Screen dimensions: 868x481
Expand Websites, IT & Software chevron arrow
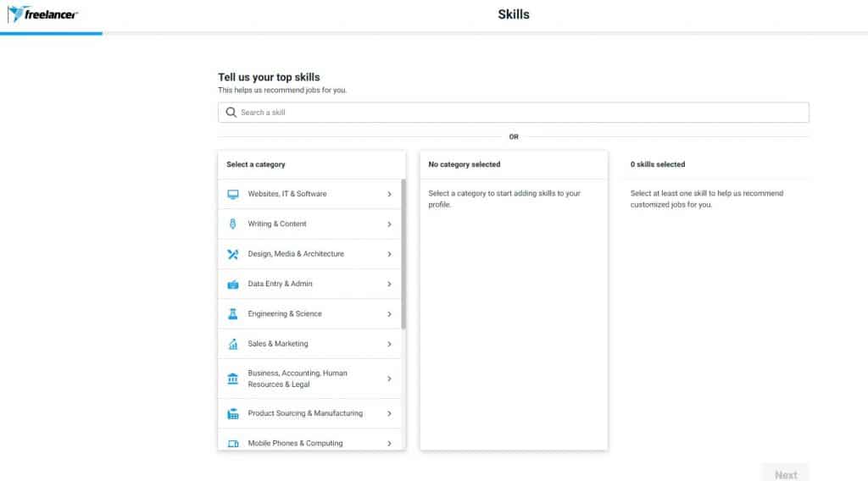pos(389,194)
